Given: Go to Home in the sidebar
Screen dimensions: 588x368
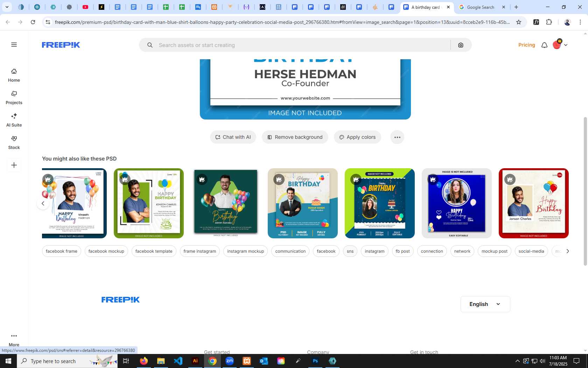Looking at the screenshot, I should point(14,75).
